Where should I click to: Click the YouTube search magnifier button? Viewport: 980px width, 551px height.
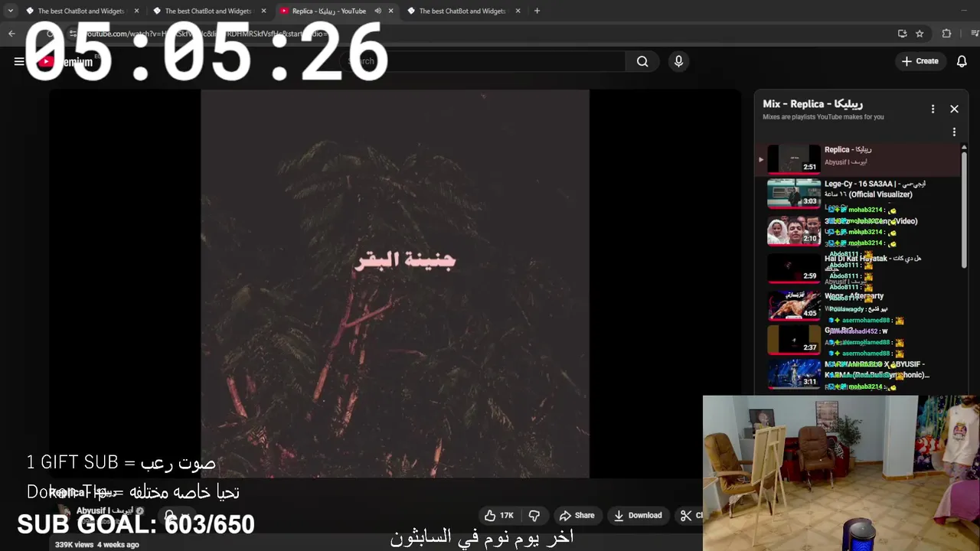click(x=642, y=61)
